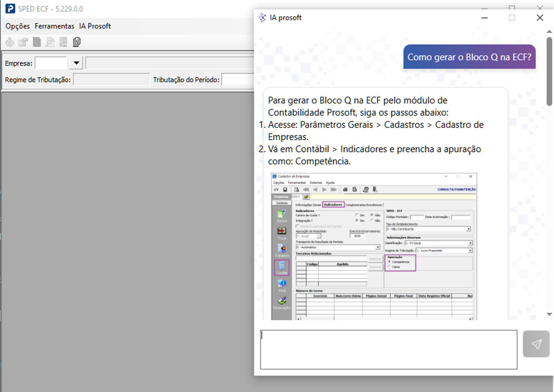Click the 'SPED ECF - 5.229.0.0' window title
Screen dimensions: 554x392
point(50,9)
